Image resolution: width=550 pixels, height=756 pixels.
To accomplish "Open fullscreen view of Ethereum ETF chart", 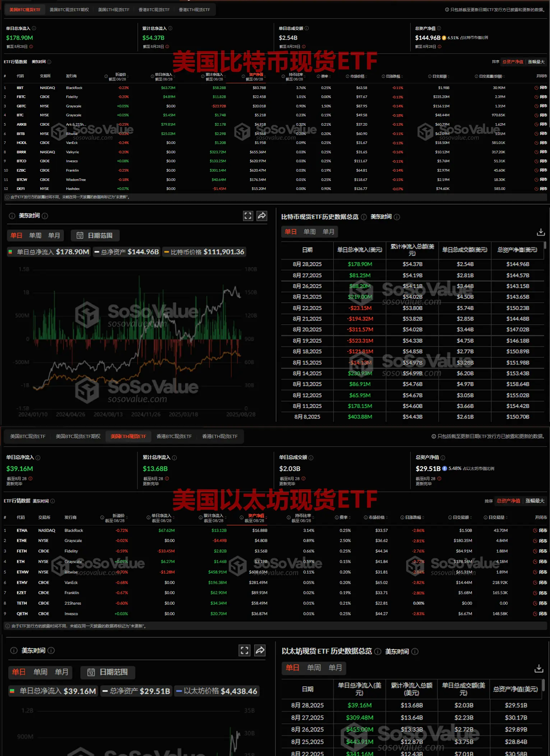I will pyautogui.click(x=245, y=650).
